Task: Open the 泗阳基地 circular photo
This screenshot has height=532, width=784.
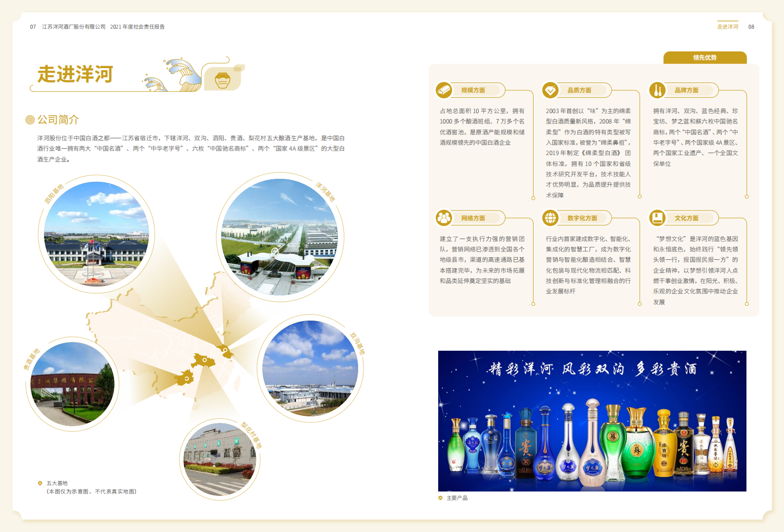Action: coord(96,234)
